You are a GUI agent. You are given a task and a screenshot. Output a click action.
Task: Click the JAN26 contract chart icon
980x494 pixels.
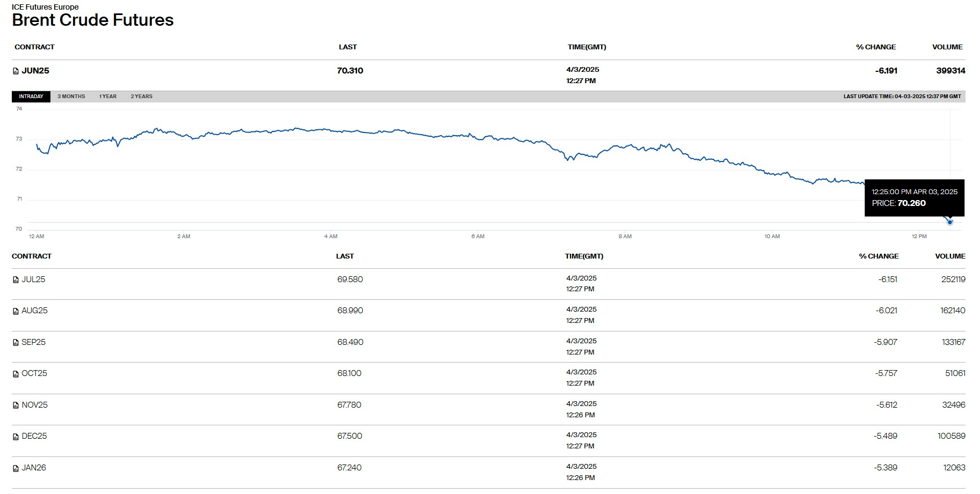tap(16, 468)
